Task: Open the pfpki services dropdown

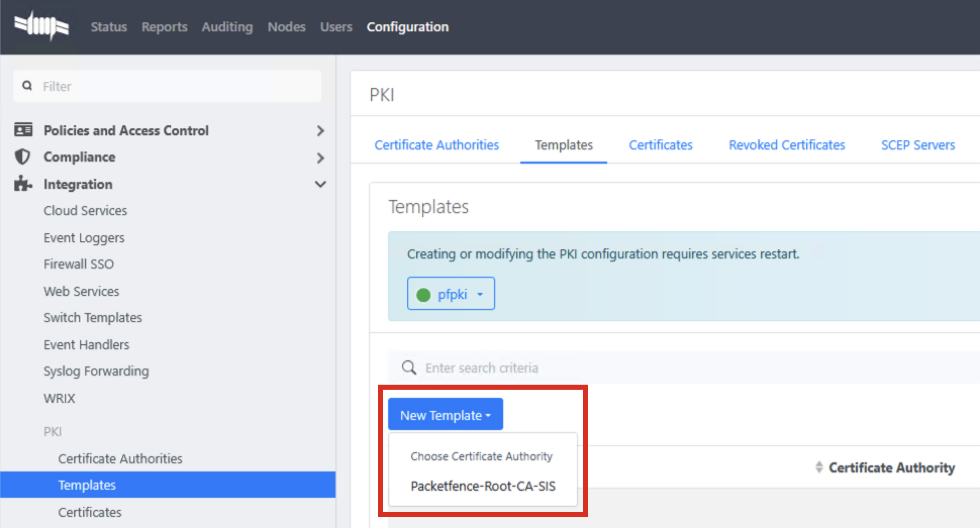Action: tap(479, 294)
